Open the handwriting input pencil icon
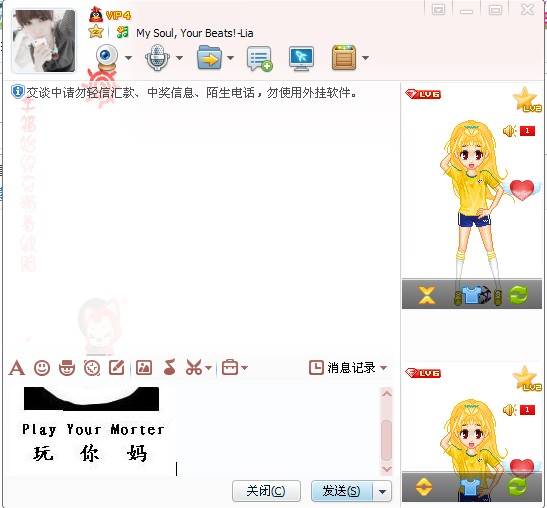 tap(117, 368)
